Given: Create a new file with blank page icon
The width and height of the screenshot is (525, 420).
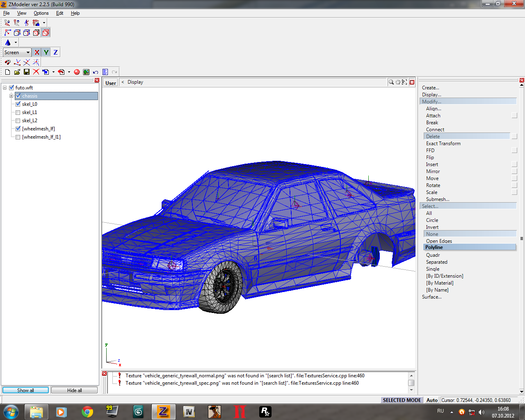Looking at the screenshot, I should click(x=7, y=72).
